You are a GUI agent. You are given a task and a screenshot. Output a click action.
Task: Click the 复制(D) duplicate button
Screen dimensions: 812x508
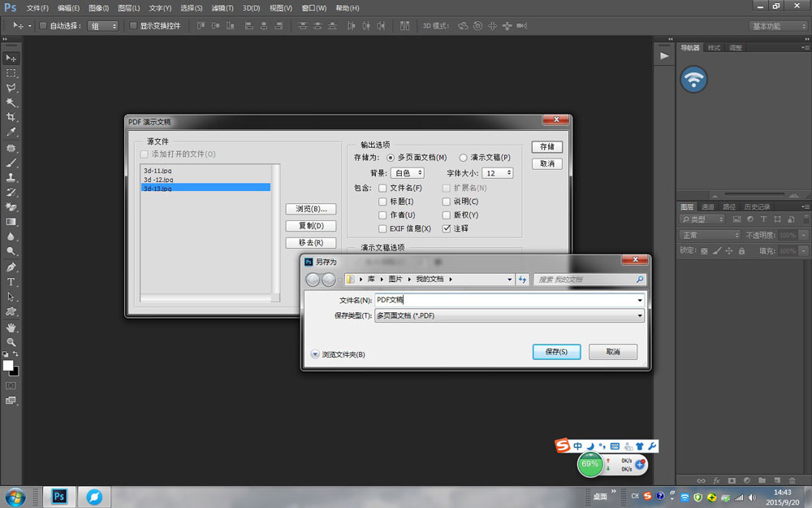[311, 226]
